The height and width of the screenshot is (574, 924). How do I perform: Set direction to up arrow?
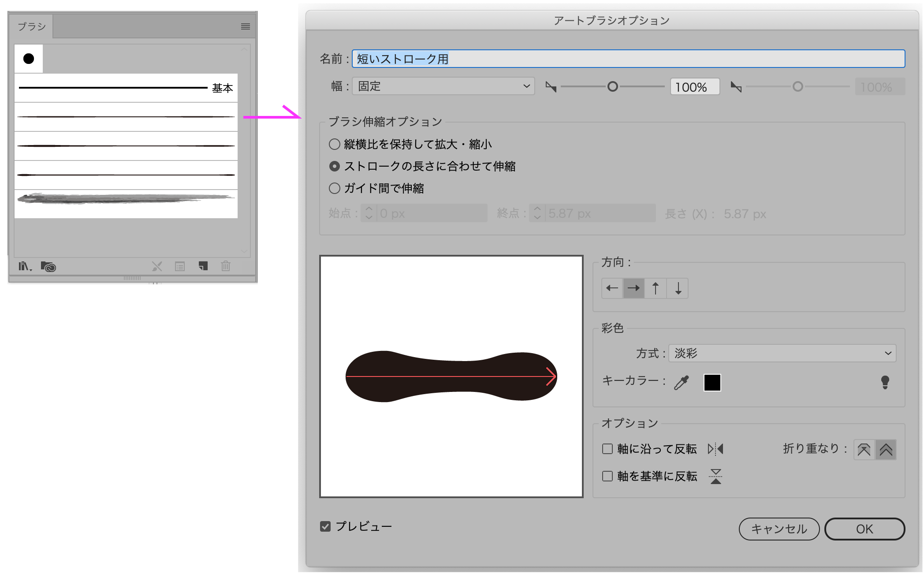pos(656,288)
